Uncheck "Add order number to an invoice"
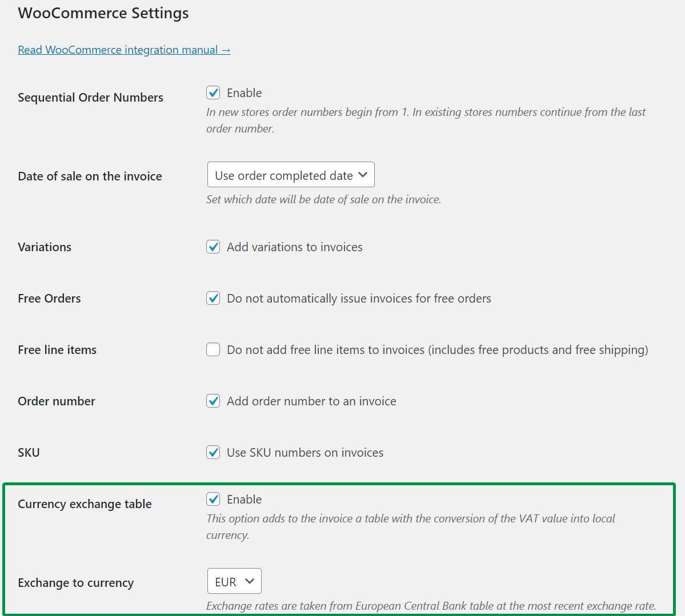 [x=213, y=401]
